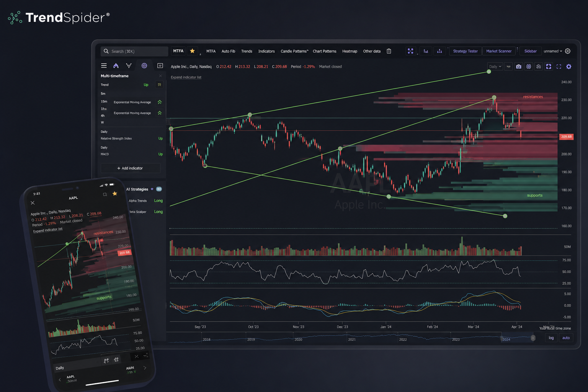Screen dimensions: 588x392
Task: Select the purple circular target sidebar tab
Action: [144, 65]
